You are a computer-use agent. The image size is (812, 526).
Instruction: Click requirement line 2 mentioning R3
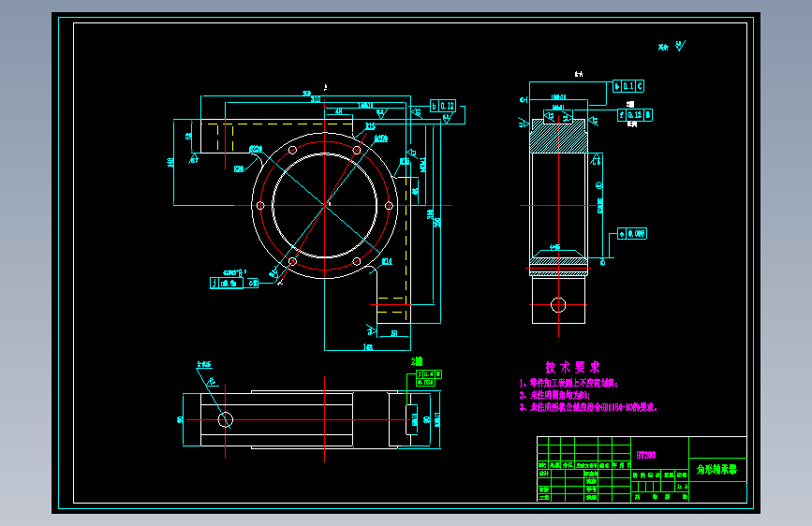click(554, 395)
